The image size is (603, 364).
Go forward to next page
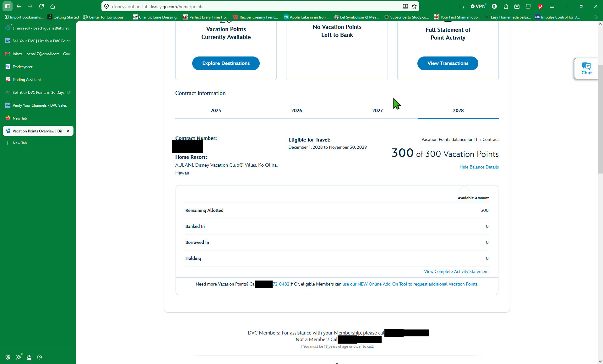(x=30, y=6)
